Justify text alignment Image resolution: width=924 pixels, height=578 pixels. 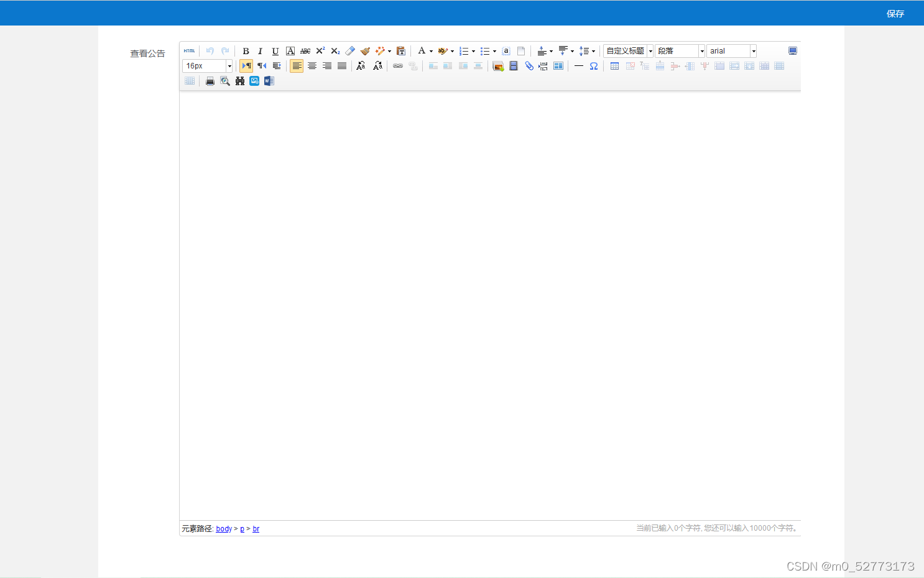pyautogui.click(x=342, y=66)
